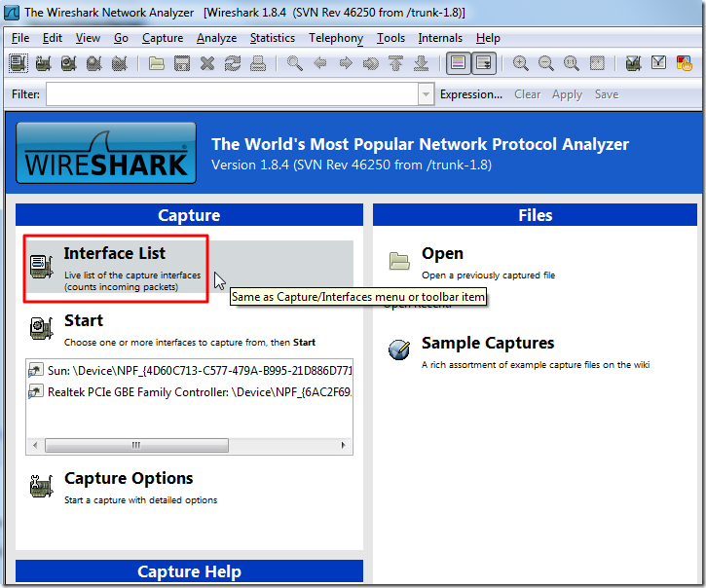Image resolution: width=706 pixels, height=588 pixels.
Task: Click Clear next to the filter
Action: point(527,94)
